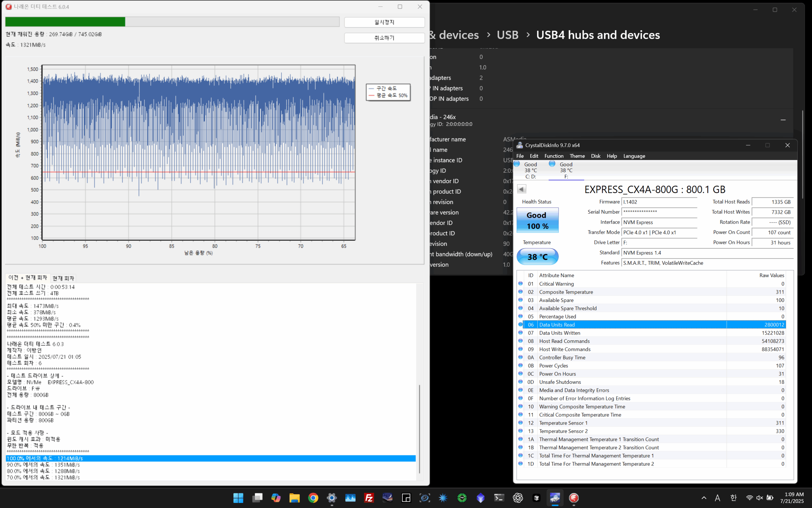The image size is (812, 508).
Task: Switch to the 현재 회차 tab
Action: click(63, 278)
